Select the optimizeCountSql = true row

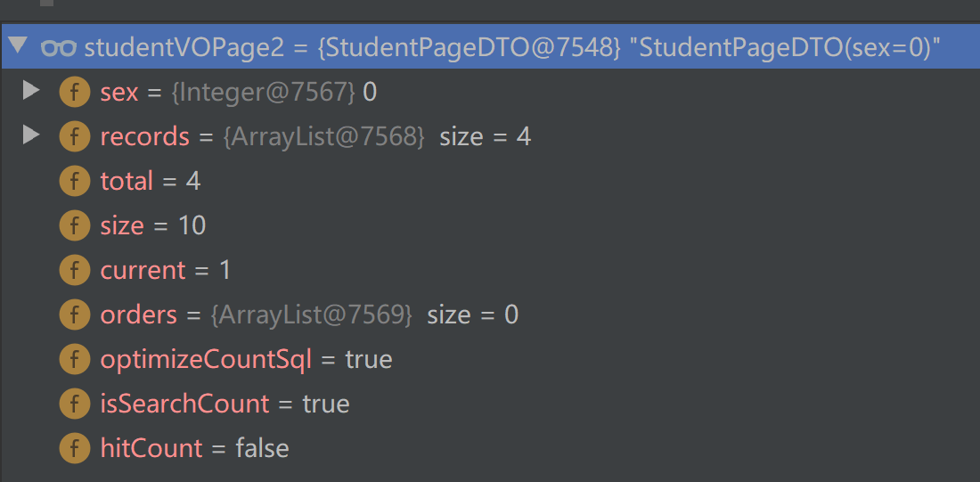coord(490,359)
